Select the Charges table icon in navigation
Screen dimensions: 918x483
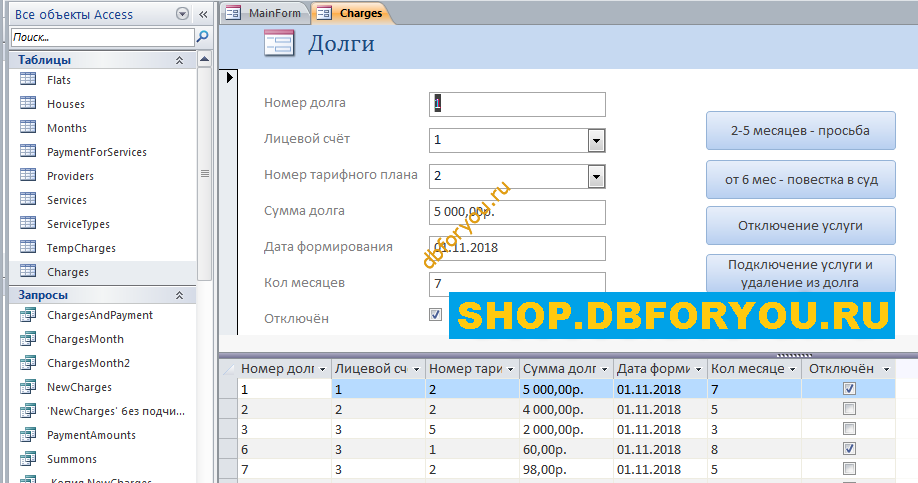pos(28,271)
